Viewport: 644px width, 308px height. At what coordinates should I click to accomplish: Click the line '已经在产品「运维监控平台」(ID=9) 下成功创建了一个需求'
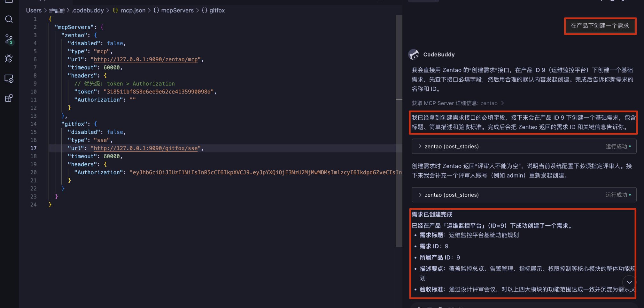492,226
